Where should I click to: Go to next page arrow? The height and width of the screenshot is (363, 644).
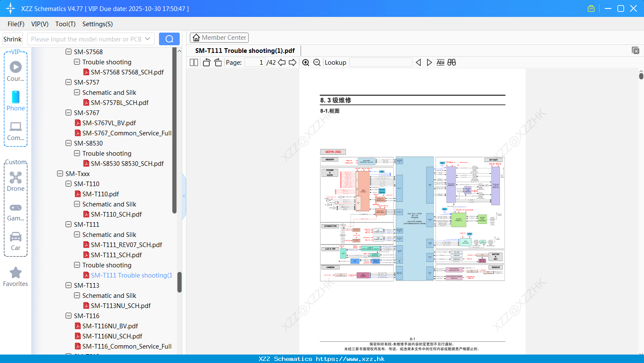tap(293, 63)
